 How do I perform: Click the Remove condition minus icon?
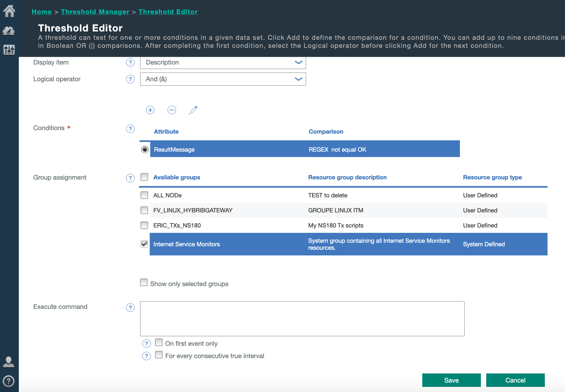point(171,109)
